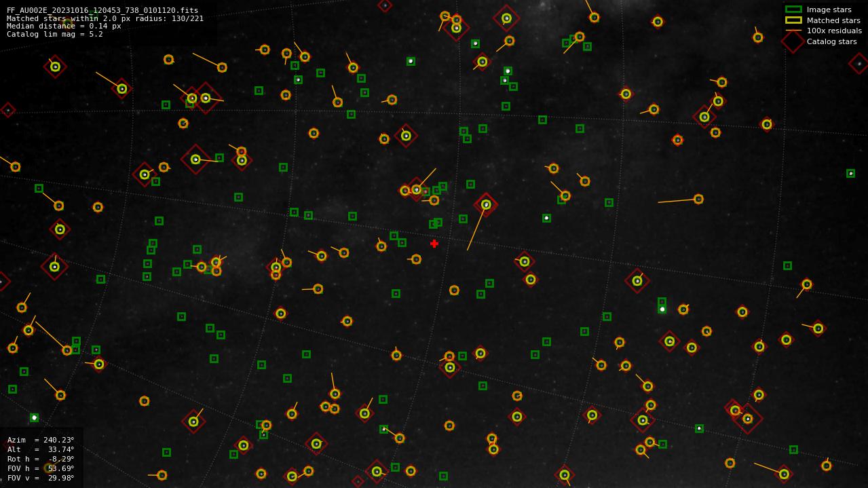
Task: Click the "Catalog lim mag = 5.2" text
Action: pyautogui.click(x=55, y=34)
